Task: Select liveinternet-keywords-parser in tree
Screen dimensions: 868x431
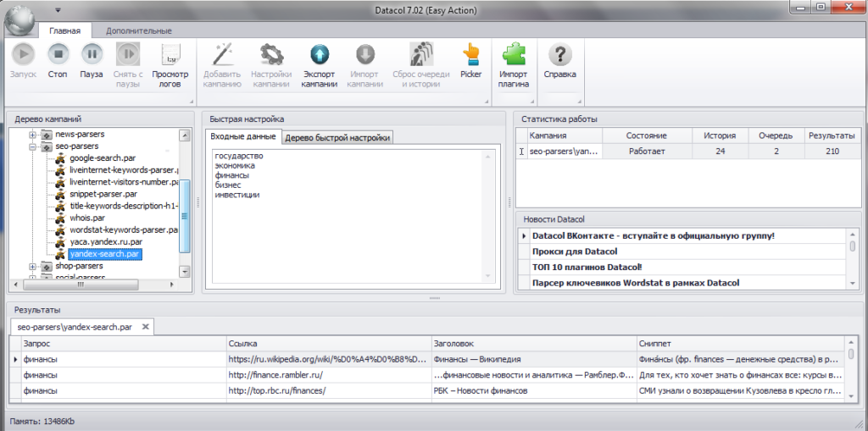Action: click(x=124, y=170)
